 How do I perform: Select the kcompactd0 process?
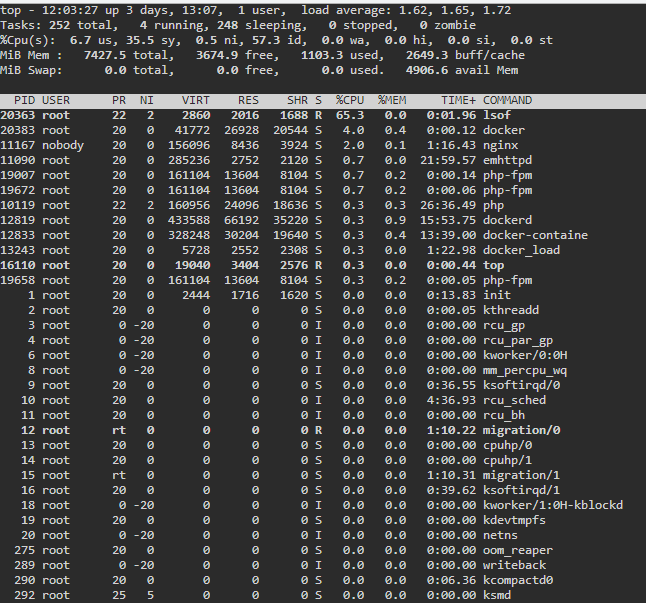[517, 580]
